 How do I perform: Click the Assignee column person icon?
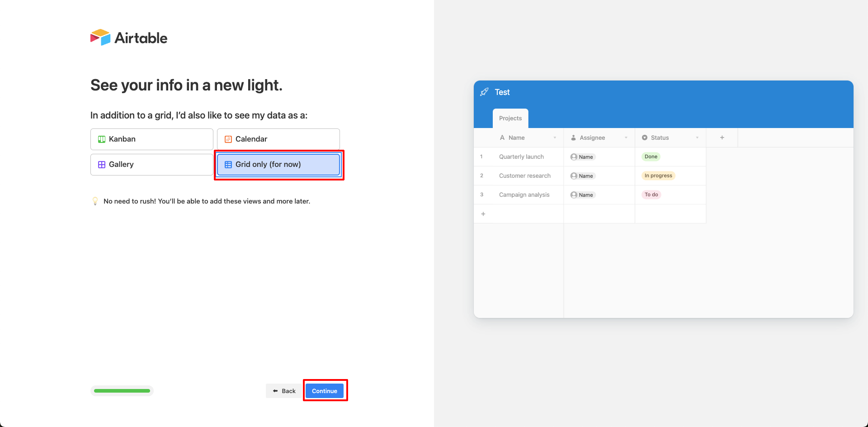[x=573, y=138]
